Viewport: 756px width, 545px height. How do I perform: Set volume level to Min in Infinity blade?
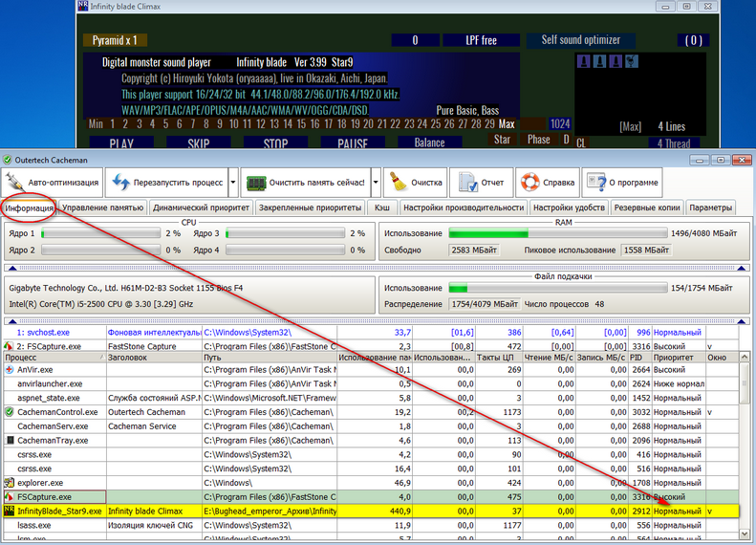click(96, 124)
